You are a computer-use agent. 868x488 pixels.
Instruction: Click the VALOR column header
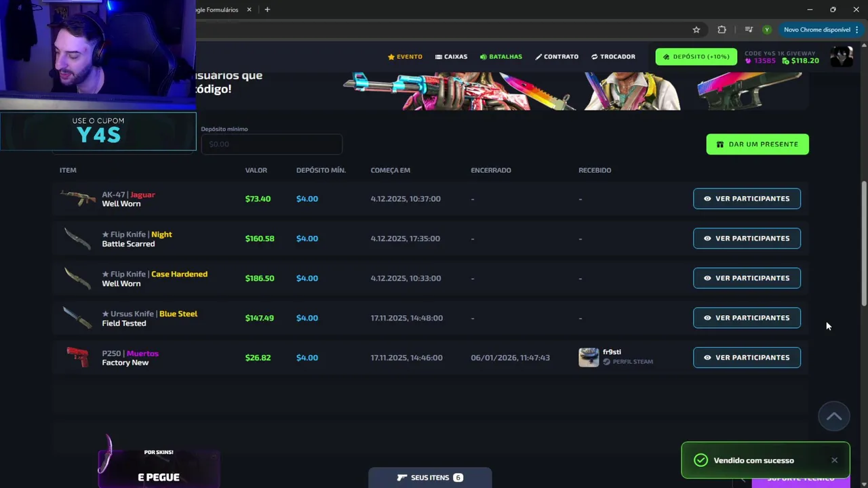click(x=256, y=170)
